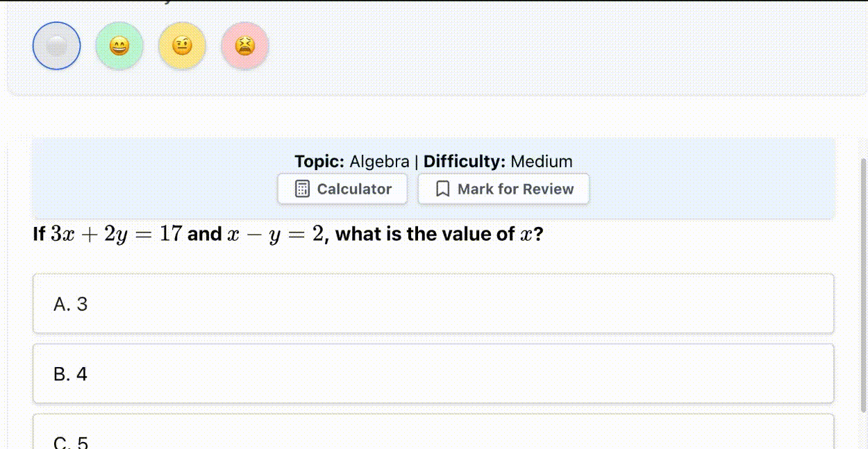The width and height of the screenshot is (868, 449).
Task: Click the calculator icon
Action: (x=302, y=189)
